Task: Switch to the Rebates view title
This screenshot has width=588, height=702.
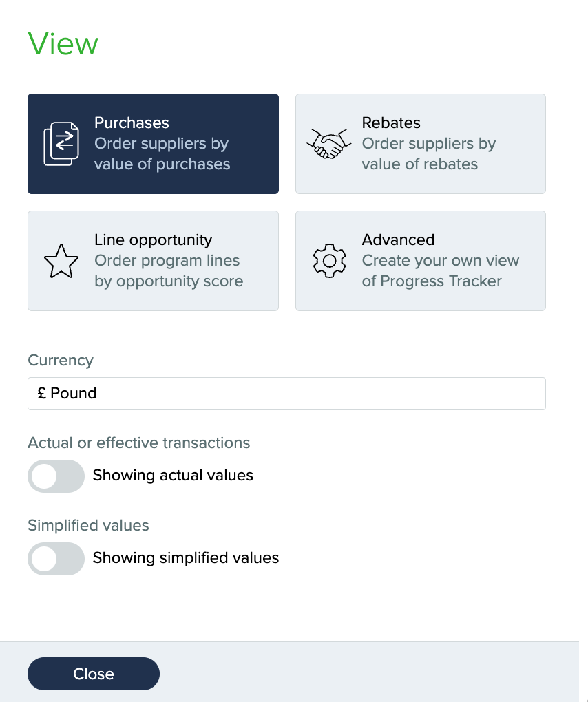Action: [x=391, y=123]
